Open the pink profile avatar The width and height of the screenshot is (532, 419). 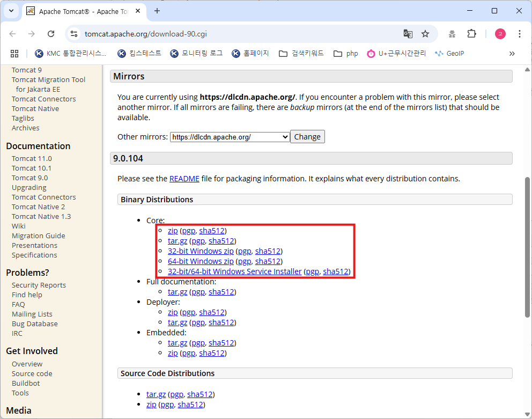pyautogui.click(x=500, y=34)
